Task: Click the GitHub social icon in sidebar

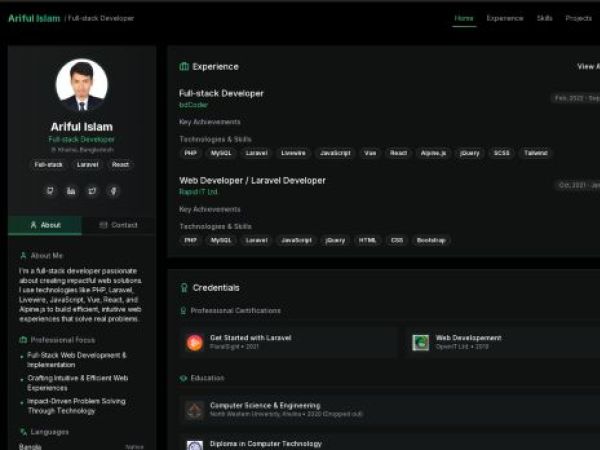Action: point(50,190)
